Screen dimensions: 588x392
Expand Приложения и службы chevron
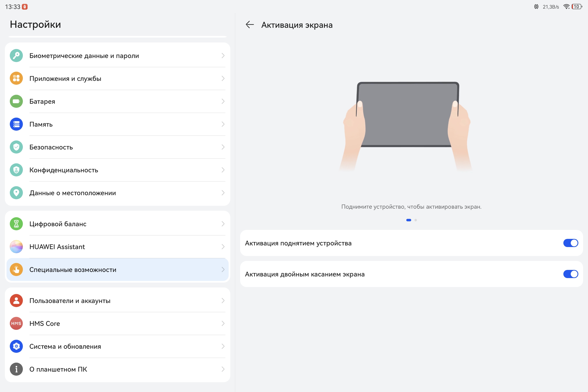point(223,78)
